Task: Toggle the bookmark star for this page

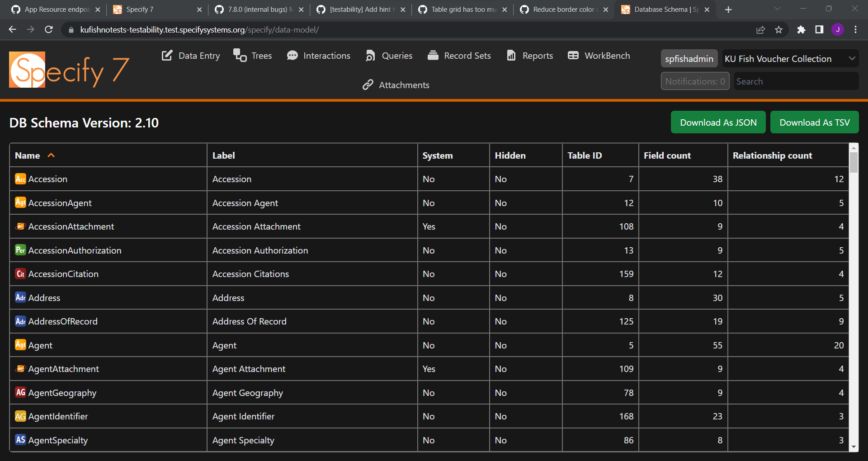Action: coord(778,29)
